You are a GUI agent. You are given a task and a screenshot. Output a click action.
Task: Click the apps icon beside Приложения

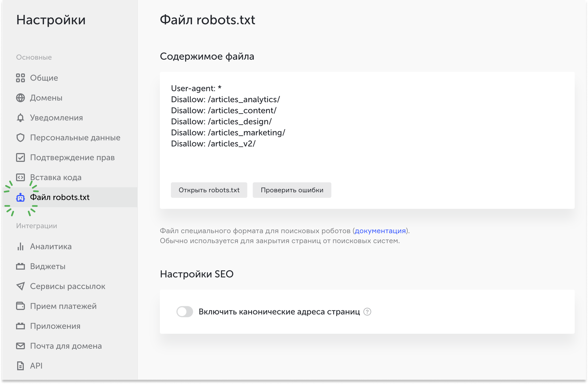pos(21,326)
